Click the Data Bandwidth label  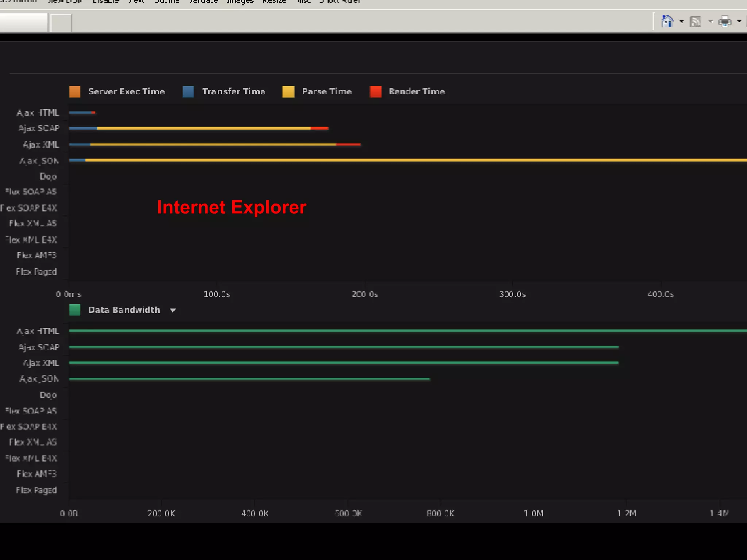(124, 310)
